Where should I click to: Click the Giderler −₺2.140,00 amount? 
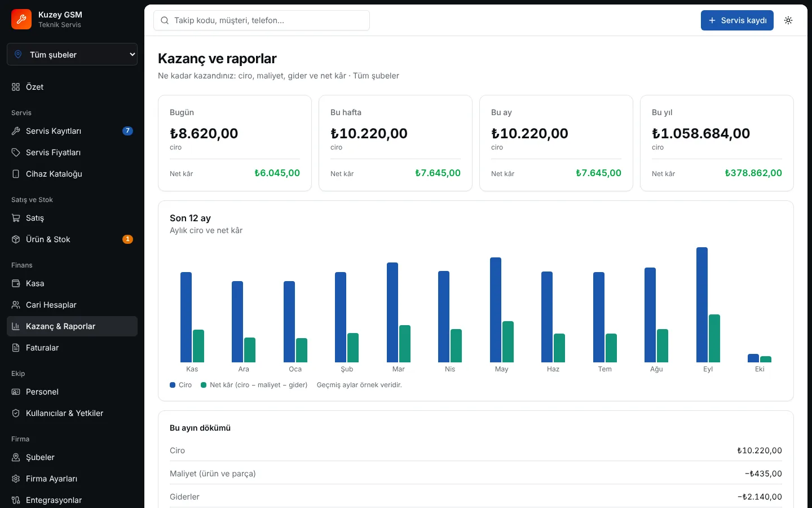coord(760,497)
